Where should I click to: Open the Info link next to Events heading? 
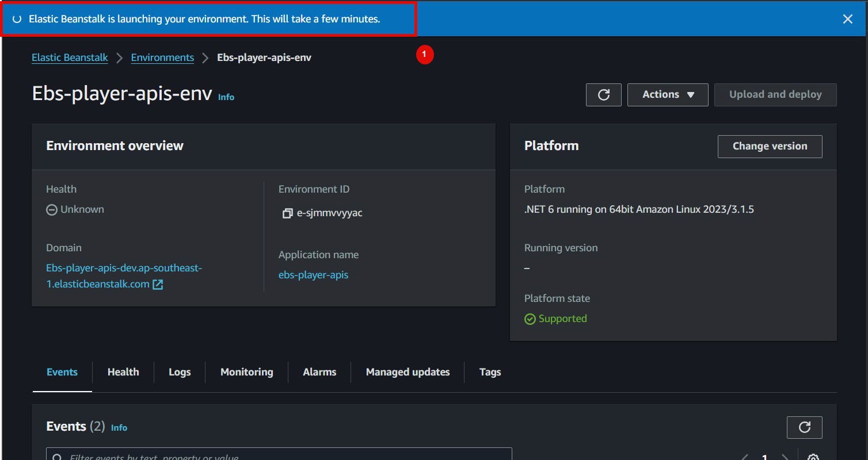coord(119,428)
